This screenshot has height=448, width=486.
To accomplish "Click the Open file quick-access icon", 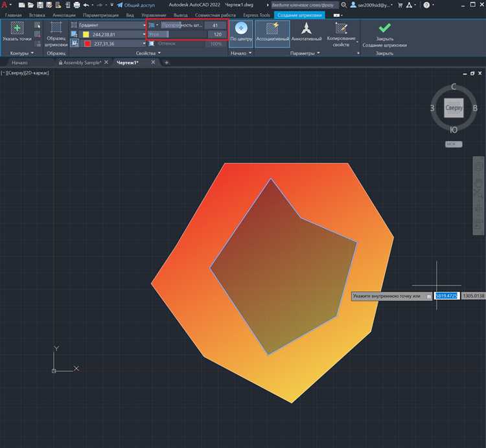I will tap(30, 5).
